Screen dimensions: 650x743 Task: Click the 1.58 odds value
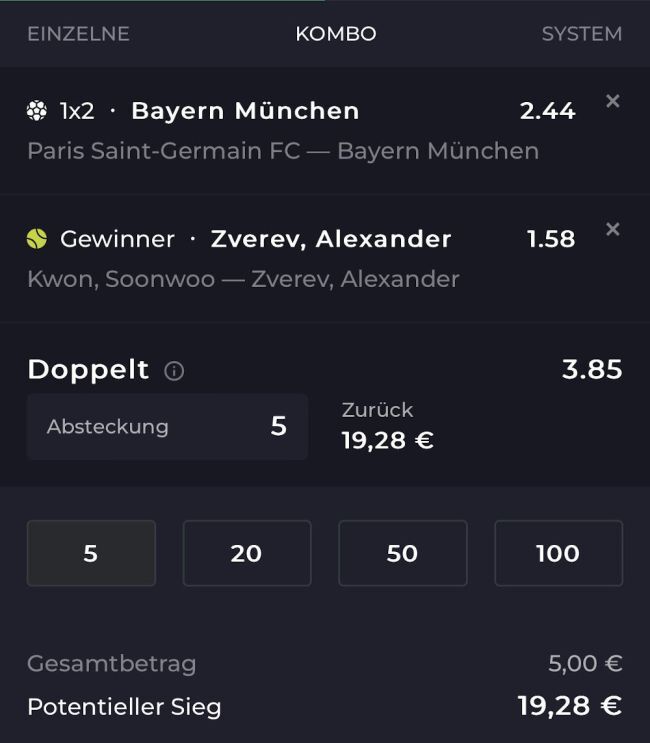click(551, 239)
